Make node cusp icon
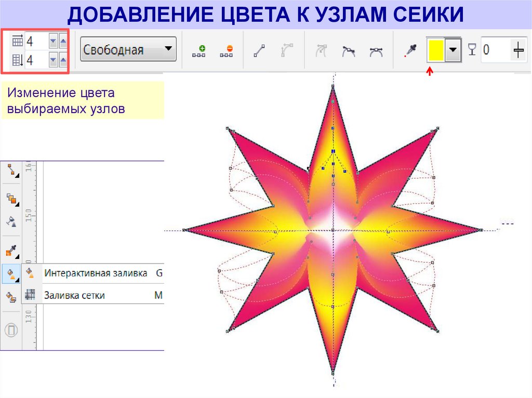Image resolution: width=532 pixels, height=398 pixels. pyautogui.click(x=321, y=51)
